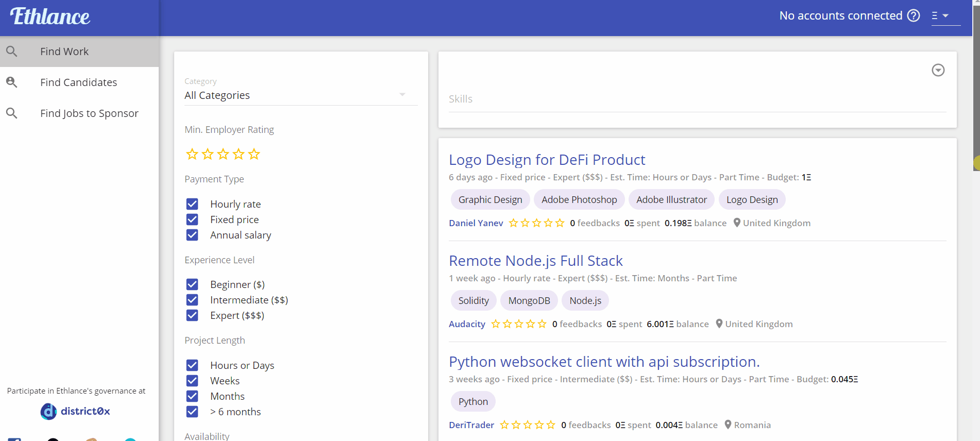This screenshot has height=441, width=980.
Task: Toggle the Intermediate ($$) checkbox
Action: point(192,300)
